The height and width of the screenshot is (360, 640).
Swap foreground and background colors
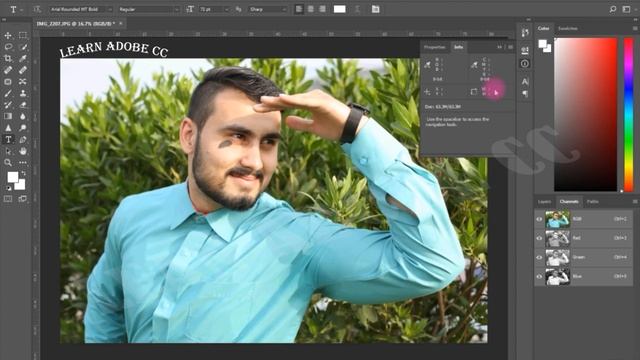click(23, 173)
